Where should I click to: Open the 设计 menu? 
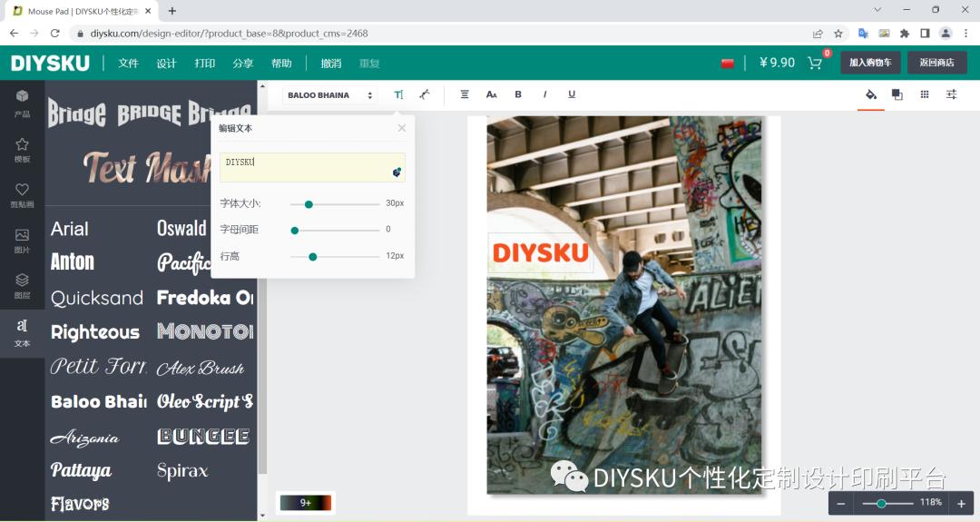pyautogui.click(x=166, y=64)
